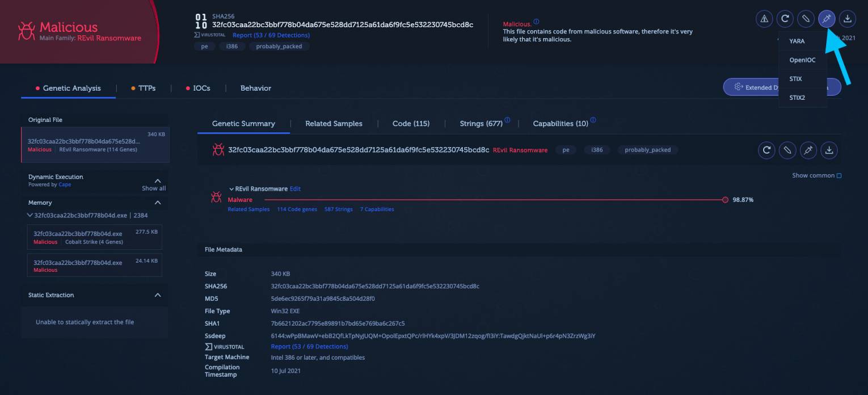
Task: Click the top header reanalyze refresh icon
Action: click(785, 19)
